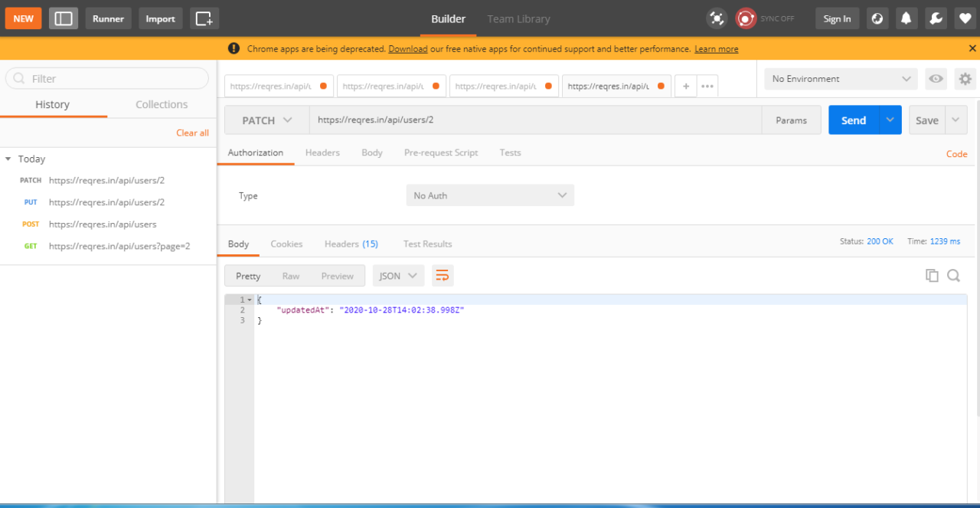Toggle line wrapping in the response viewer
Image resolution: width=980 pixels, height=508 pixels.
(443, 275)
